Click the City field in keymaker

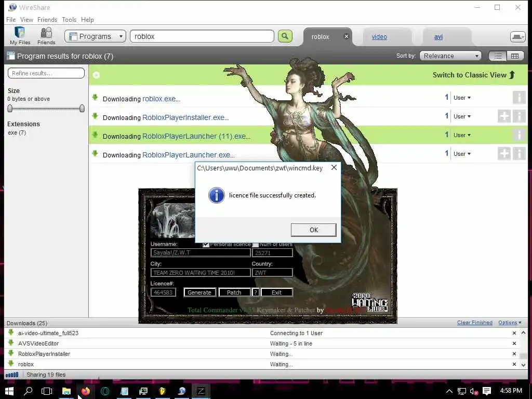pos(201,272)
